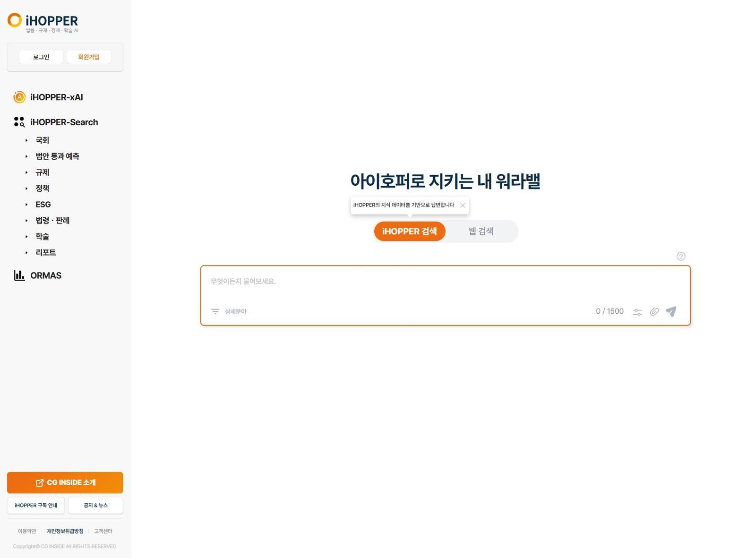The height and width of the screenshot is (558, 756).
Task: Click the iHOPPER logo
Action: pos(43,23)
